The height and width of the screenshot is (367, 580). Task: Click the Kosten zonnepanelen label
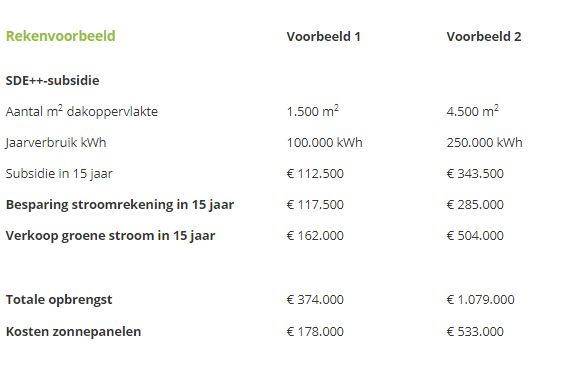[x=73, y=331]
